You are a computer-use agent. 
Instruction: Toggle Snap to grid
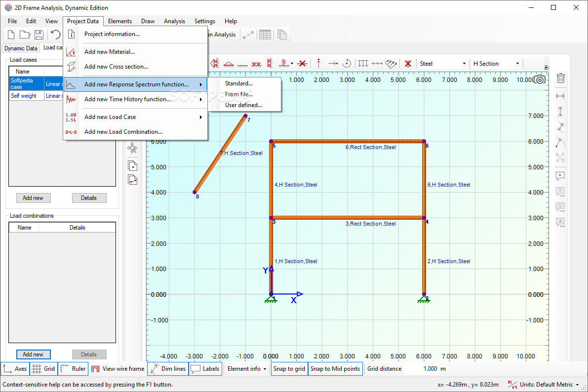tap(289, 369)
